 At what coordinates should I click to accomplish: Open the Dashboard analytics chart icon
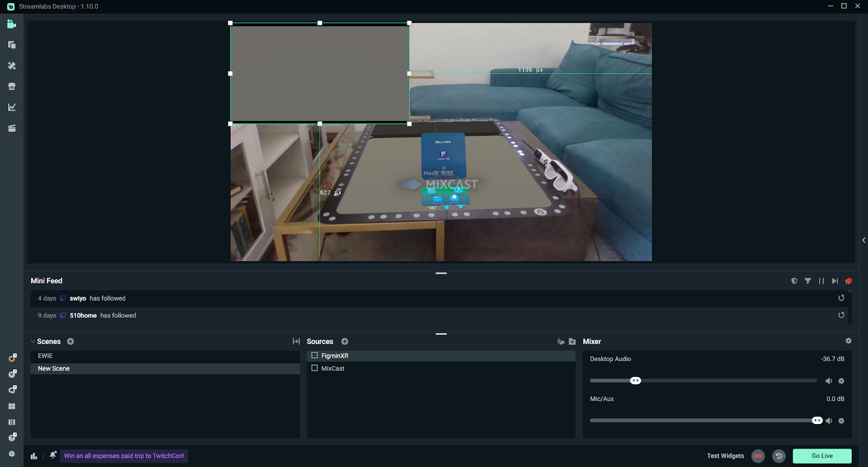coord(11,108)
